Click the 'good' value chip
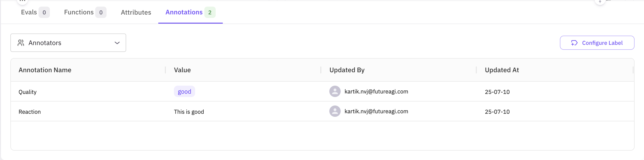This screenshot has height=160, width=644. pos(184,92)
